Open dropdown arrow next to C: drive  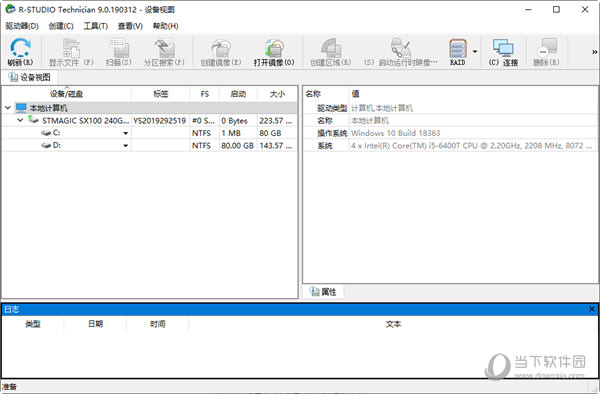click(126, 133)
